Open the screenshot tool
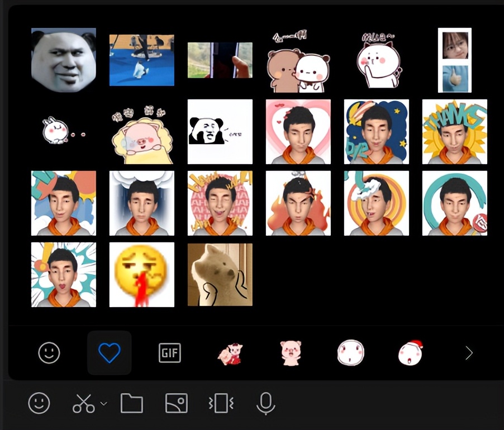Image resolution: width=504 pixels, height=430 pixels. pos(85,403)
